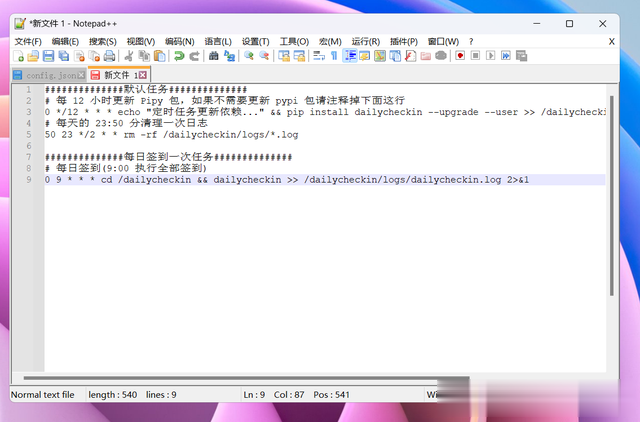
Task: Open the 宏(M) menu
Action: pos(330,42)
